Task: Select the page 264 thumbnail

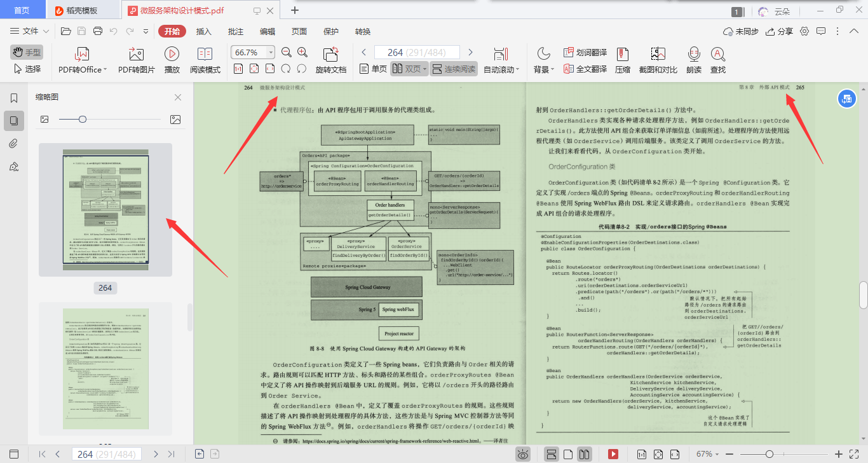Action: tap(105, 210)
